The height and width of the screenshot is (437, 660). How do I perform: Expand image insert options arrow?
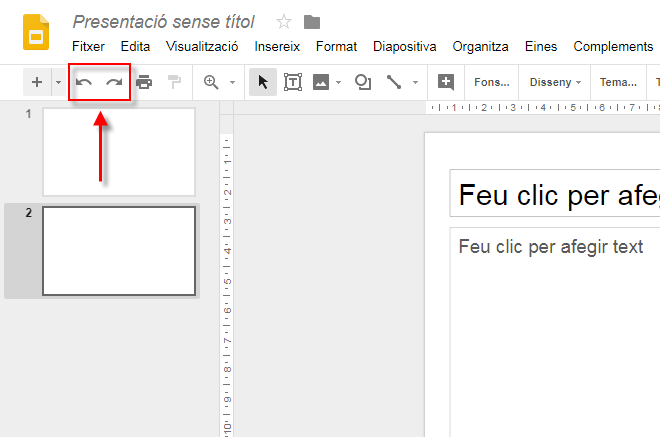[x=338, y=82]
